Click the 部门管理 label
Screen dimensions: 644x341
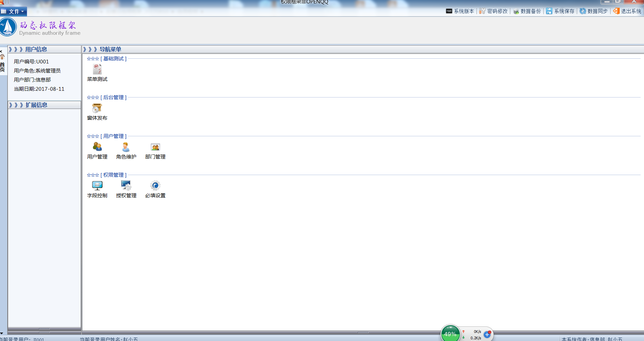(155, 157)
